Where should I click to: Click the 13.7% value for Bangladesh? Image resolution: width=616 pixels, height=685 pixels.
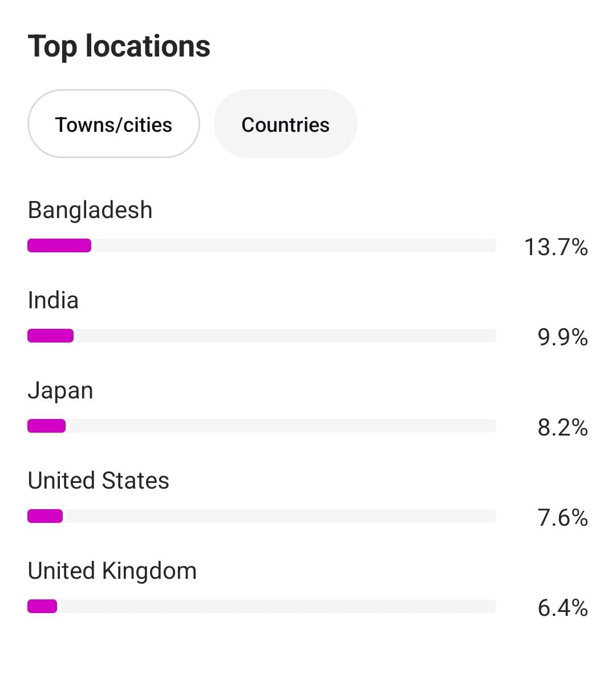[556, 247]
